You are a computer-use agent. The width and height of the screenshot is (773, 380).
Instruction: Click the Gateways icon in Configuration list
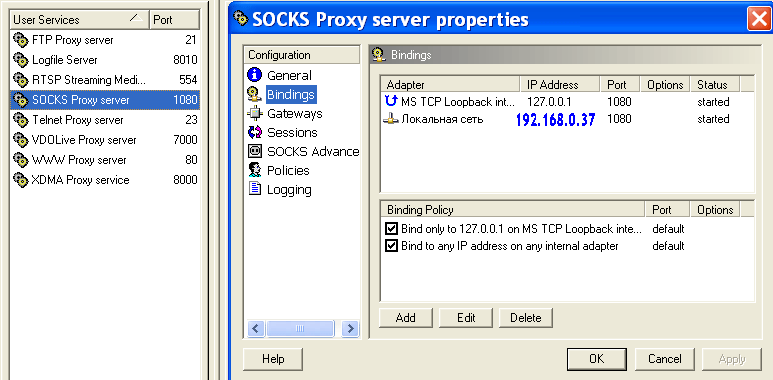[254, 113]
